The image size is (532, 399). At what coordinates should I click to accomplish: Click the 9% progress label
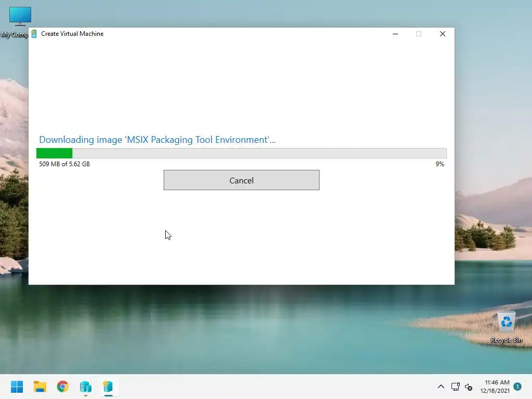pyautogui.click(x=440, y=164)
